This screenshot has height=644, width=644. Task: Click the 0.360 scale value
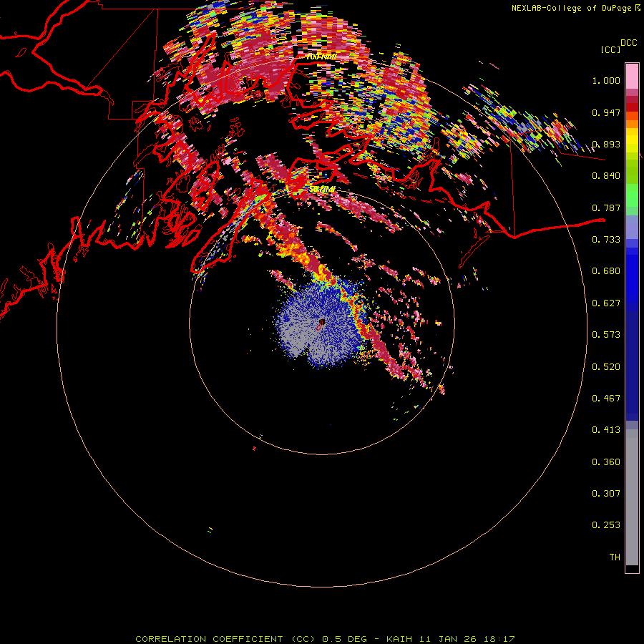coord(606,462)
